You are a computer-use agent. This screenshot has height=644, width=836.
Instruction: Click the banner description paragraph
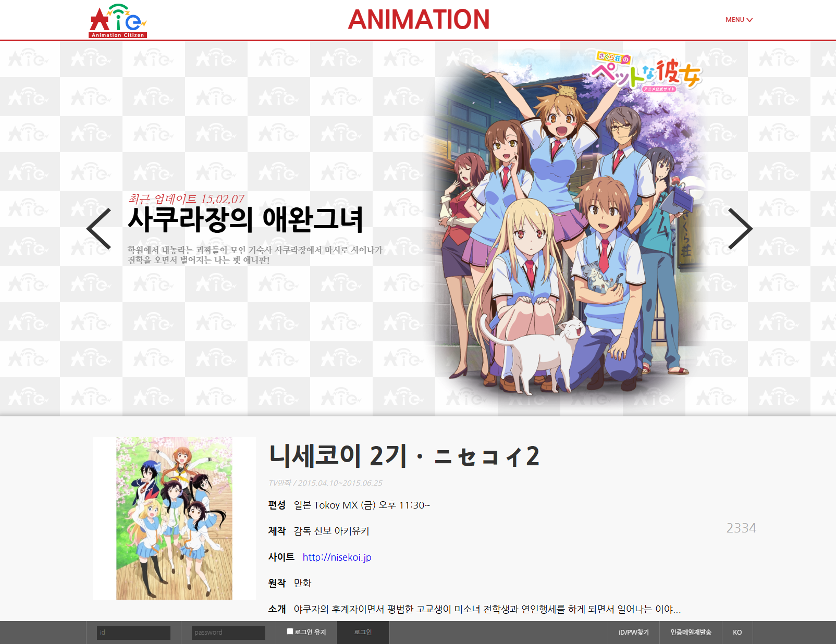[x=255, y=255]
